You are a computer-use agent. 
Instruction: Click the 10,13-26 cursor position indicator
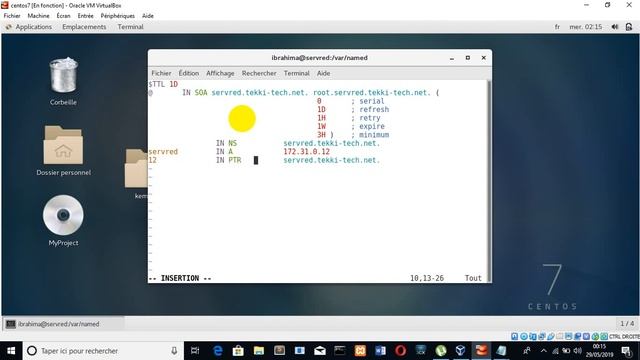pyautogui.click(x=427, y=278)
